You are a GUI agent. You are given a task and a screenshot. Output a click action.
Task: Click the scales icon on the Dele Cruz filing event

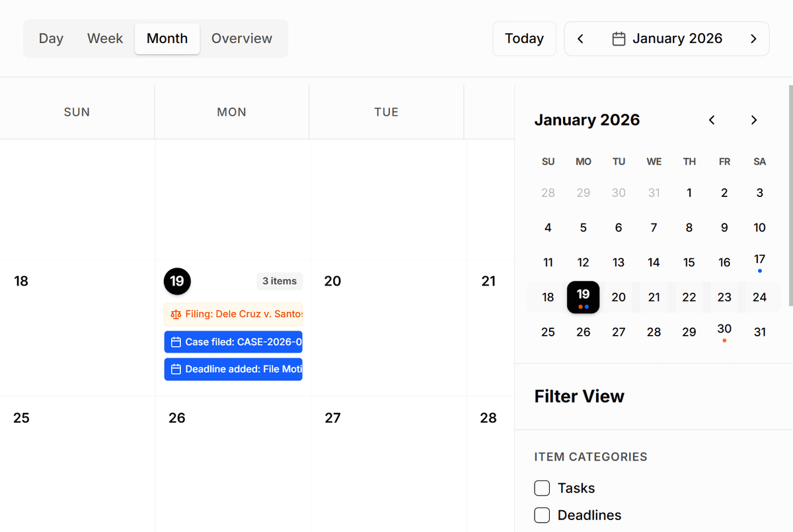175,313
